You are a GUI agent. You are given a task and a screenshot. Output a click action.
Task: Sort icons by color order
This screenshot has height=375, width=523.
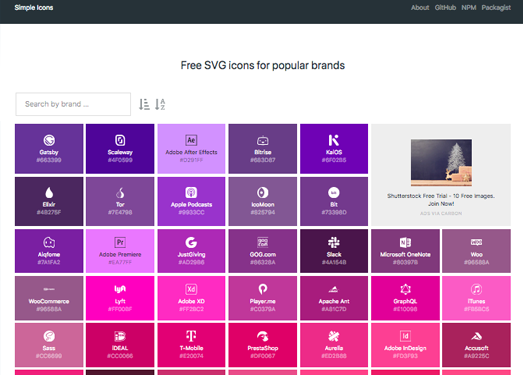pos(144,104)
